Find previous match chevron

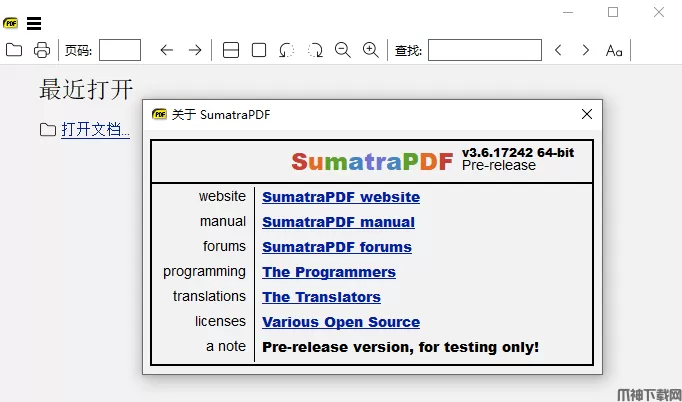coord(558,50)
